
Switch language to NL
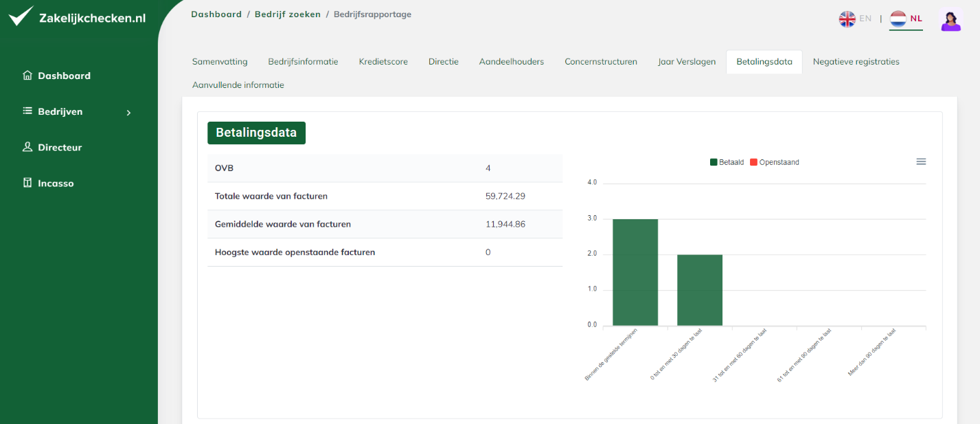tap(916, 19)
